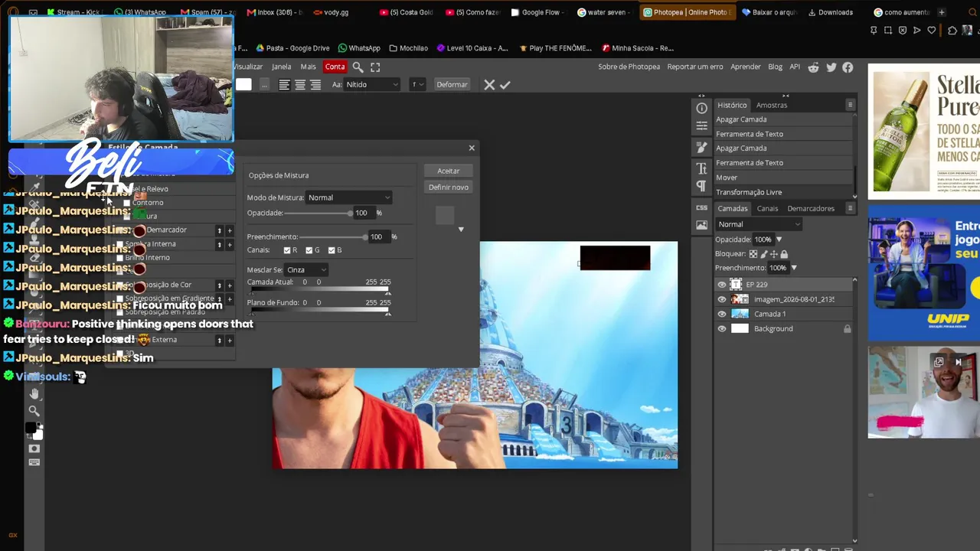Switch to the Canais tab
980x551 pixels.
(x=767, y=208)
